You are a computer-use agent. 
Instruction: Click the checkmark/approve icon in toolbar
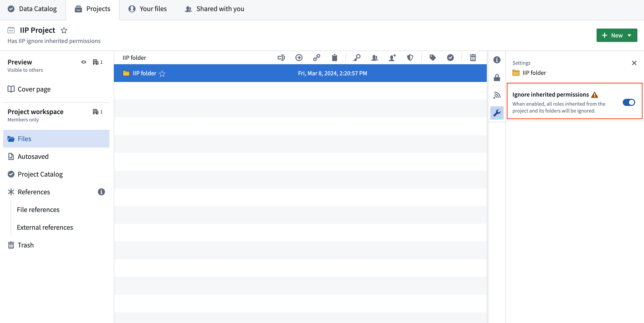[x=450, y=58]
